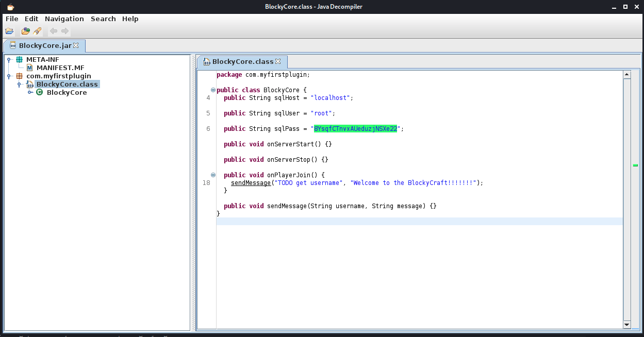This screenshot has height=337, width=644.
Task: Open the Search menu
Action: point(103,19)
